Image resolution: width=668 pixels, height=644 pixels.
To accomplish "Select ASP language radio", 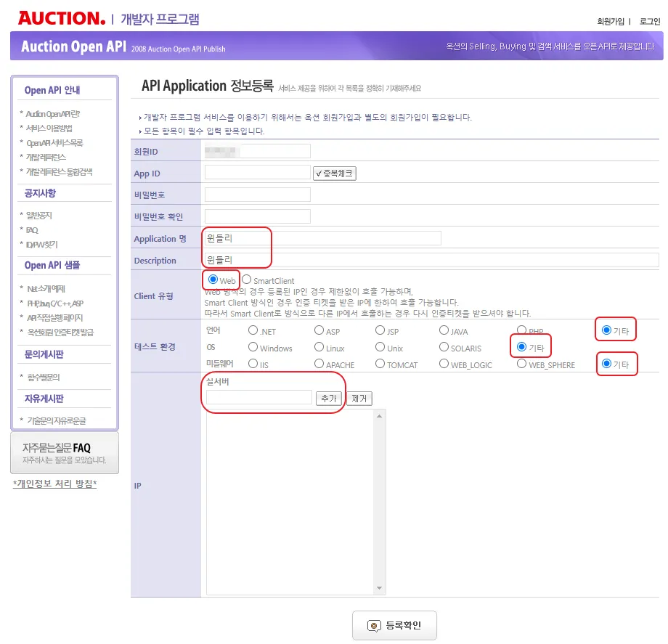I will pos(319,330).
